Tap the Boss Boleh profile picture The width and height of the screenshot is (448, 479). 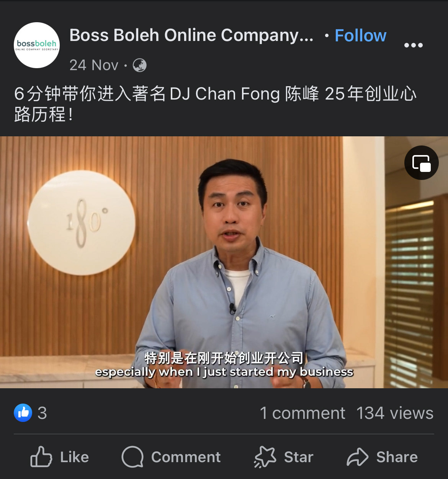point(37,45)
